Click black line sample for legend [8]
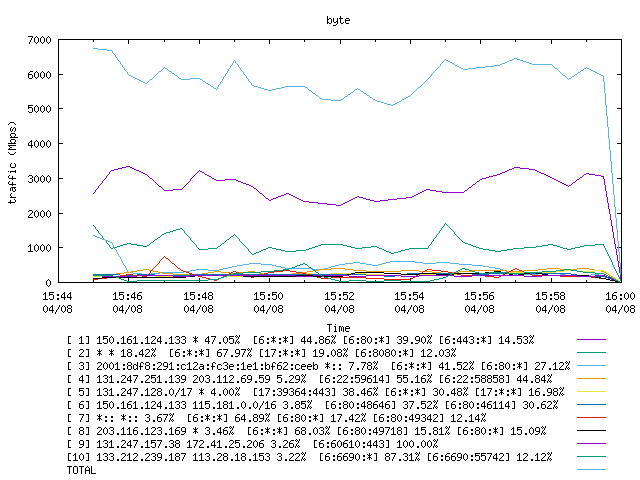The height and width of the screenshot is (480, 640). 591,431
